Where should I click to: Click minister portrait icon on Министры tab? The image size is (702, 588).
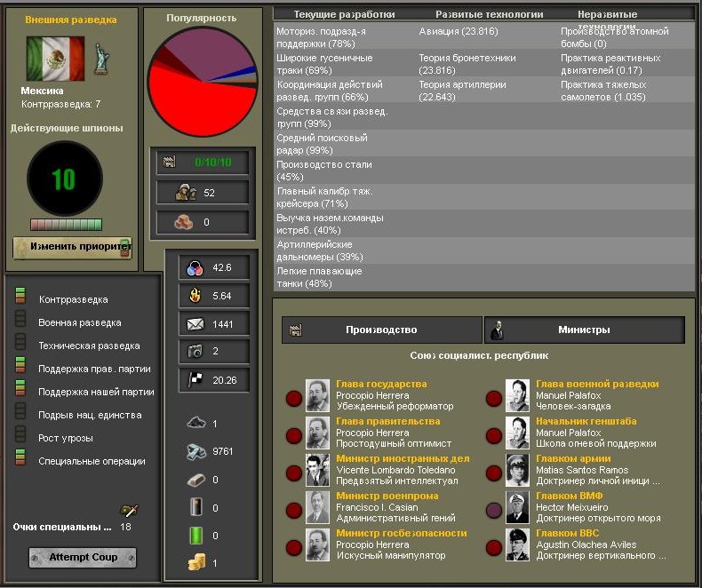(x=497, y=330)
